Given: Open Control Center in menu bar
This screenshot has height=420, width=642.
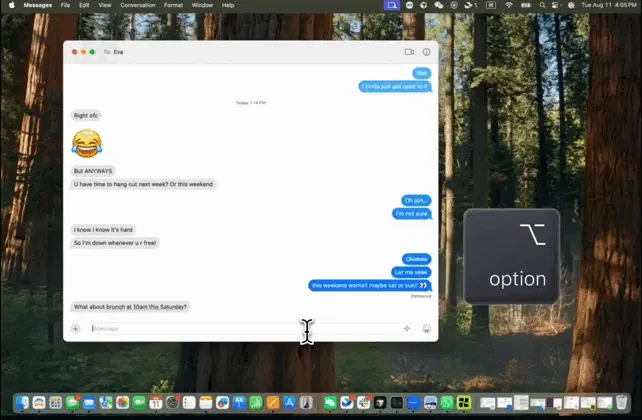Looking at the screenshot, I should point(555,5).
